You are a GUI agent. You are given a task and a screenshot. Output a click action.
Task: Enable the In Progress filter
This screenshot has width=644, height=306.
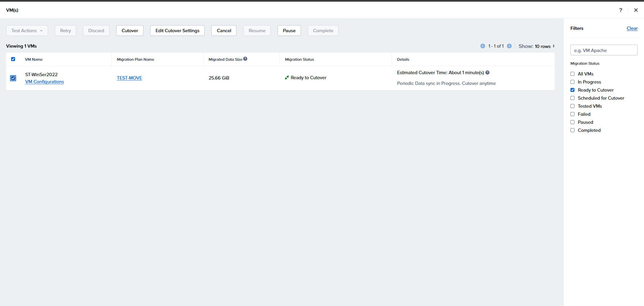(572, 82)
